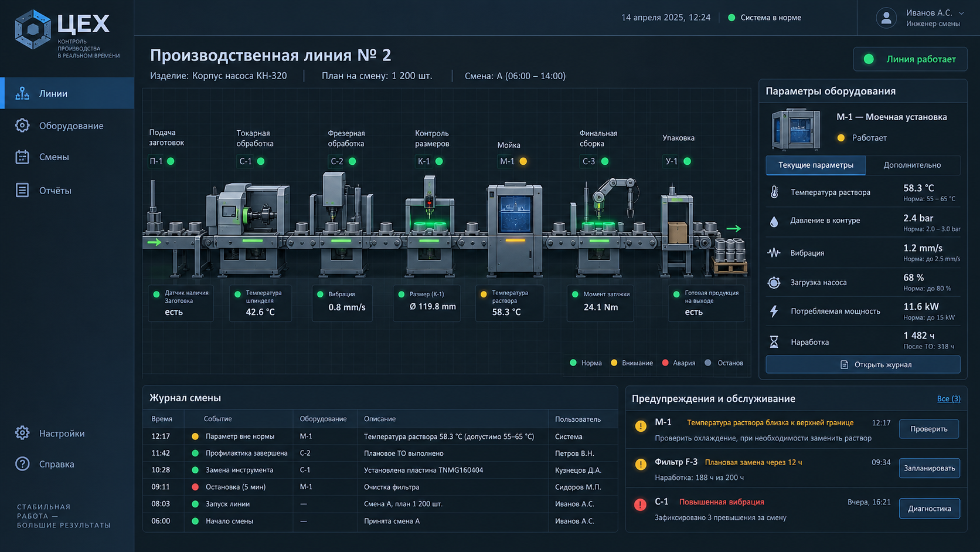Select the У-1 Упаковка station tag
Screen dimensions: 980x552
[x=678, y=161]
